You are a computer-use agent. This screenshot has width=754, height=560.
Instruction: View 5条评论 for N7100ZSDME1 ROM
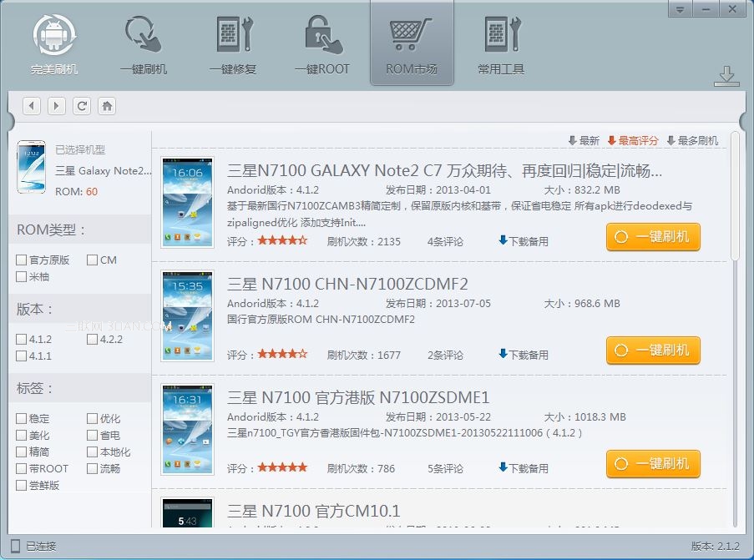point(445,468)
